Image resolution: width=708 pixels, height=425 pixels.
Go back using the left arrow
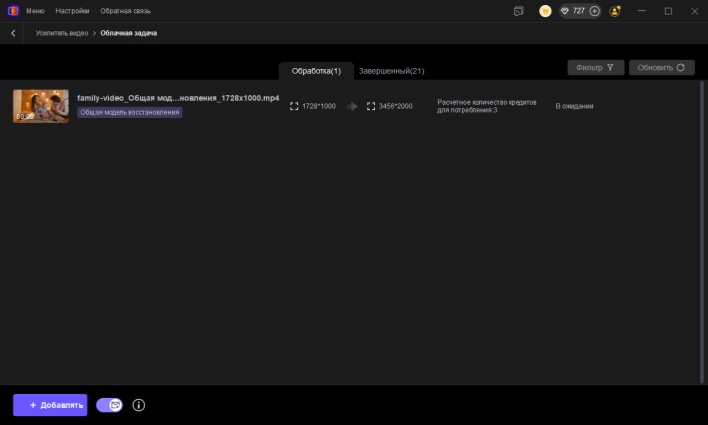click(13, 33)
